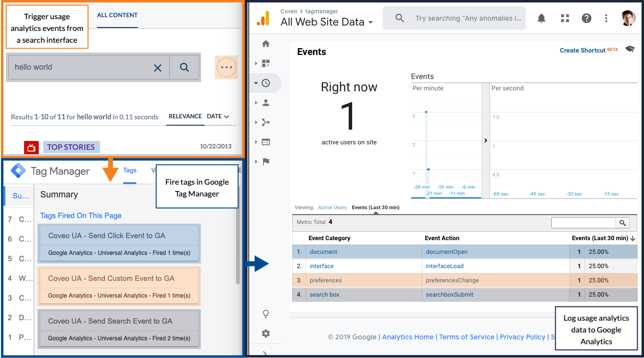644x358 pixels.
Task: Open Analytics notifications bell
Action: [541, 18]
